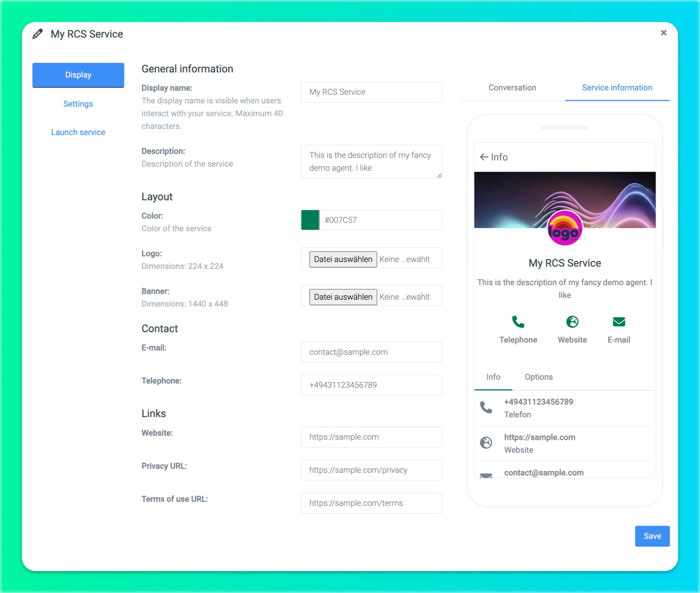The height and width of the screenshot is (593, 700).
Task: Choose a Logo file with Datei auswählen
Action: pos(343,259)
